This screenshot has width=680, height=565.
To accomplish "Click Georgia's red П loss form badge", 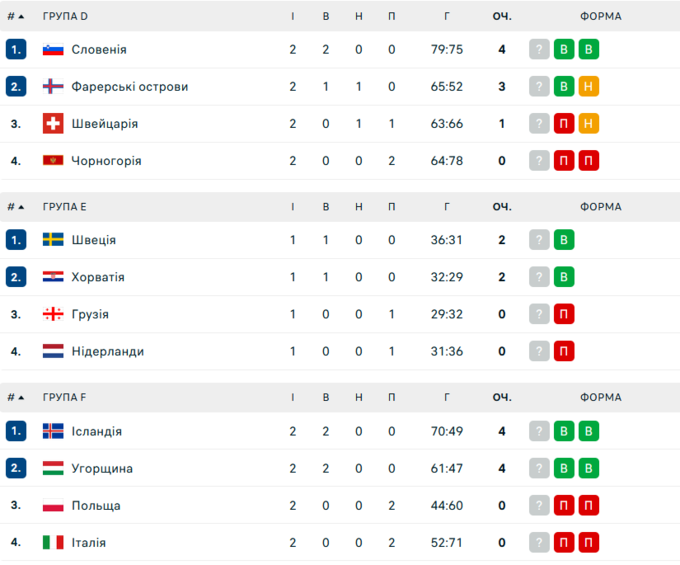I will click(564, 314).
